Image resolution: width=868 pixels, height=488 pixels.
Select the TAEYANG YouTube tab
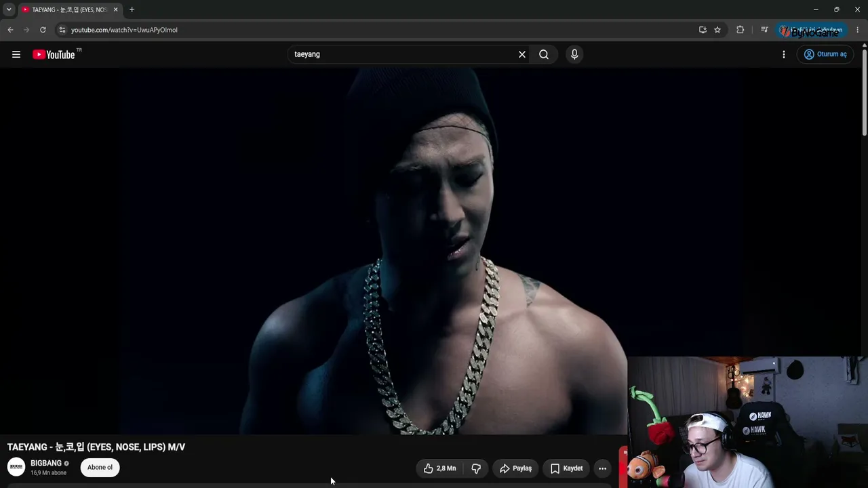[69, 9]
